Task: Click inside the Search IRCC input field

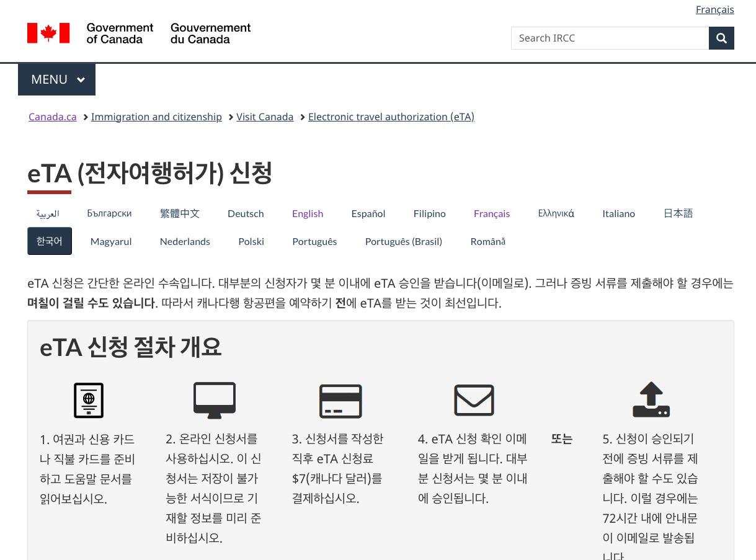Action: click(x=610, y=38)
